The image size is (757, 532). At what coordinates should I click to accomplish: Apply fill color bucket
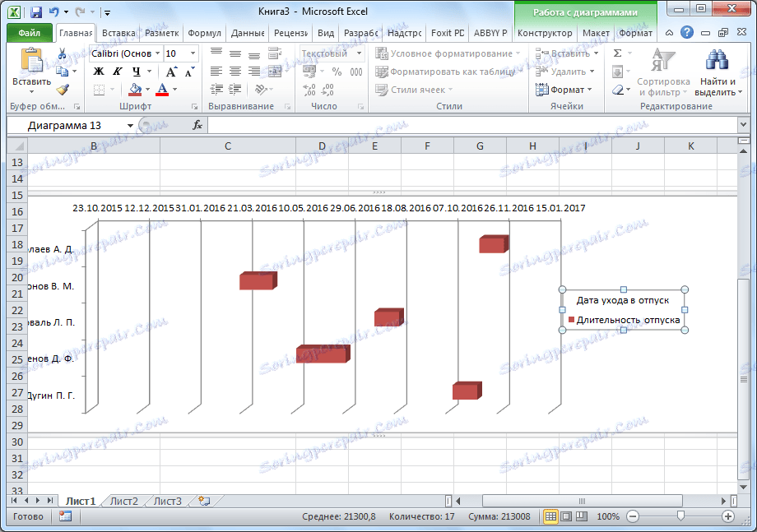point(135,90)
